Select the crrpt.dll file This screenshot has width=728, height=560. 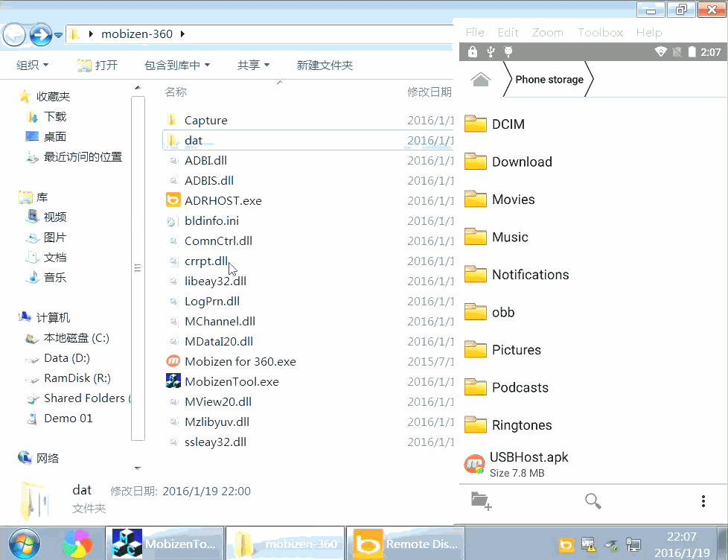click(206, 261)
